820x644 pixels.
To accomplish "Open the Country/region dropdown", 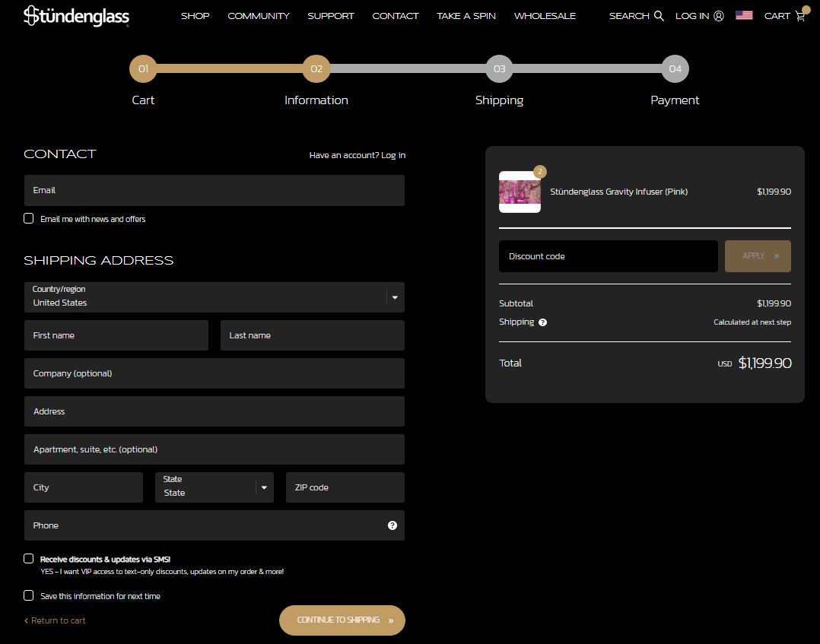I will (x=214, y=297).
